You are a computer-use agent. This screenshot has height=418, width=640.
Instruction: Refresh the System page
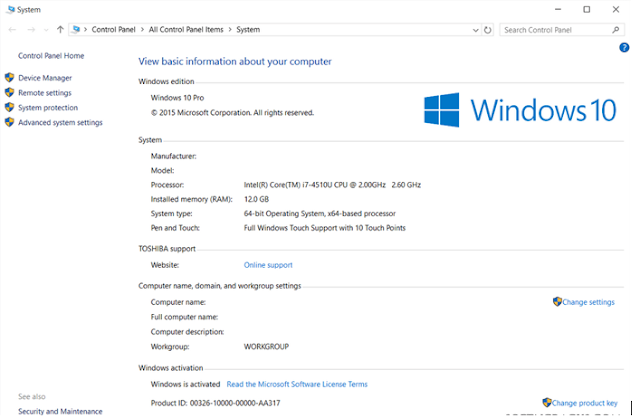488,30
